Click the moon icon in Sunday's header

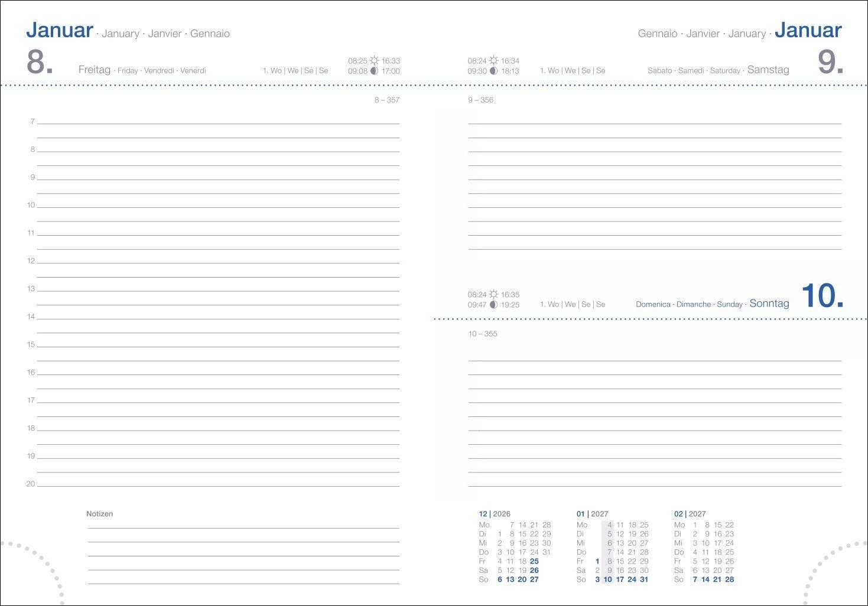click(x=493, y=305)
